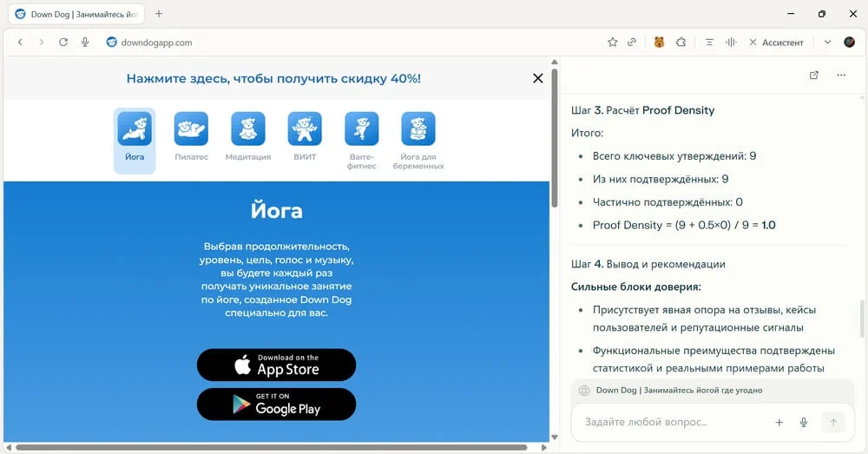Viewport: 868px width, 454px height.
Task: Close the Ассистент side panel
Action: (753, 42)
